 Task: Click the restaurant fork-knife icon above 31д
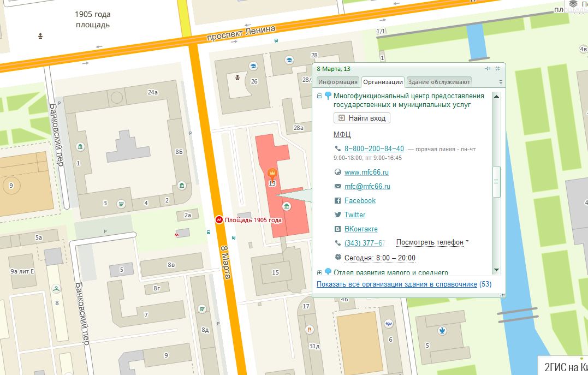coord(310,330)
